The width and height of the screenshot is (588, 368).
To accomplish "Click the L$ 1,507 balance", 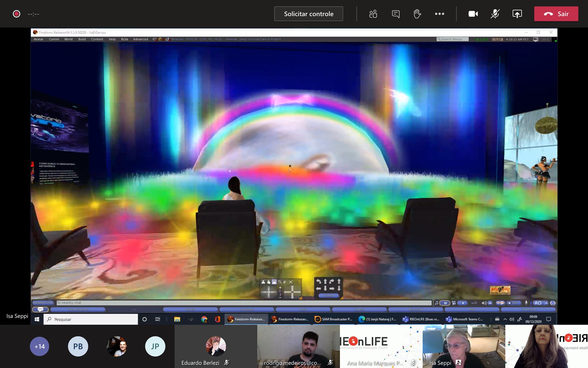I will click(481, 39).
